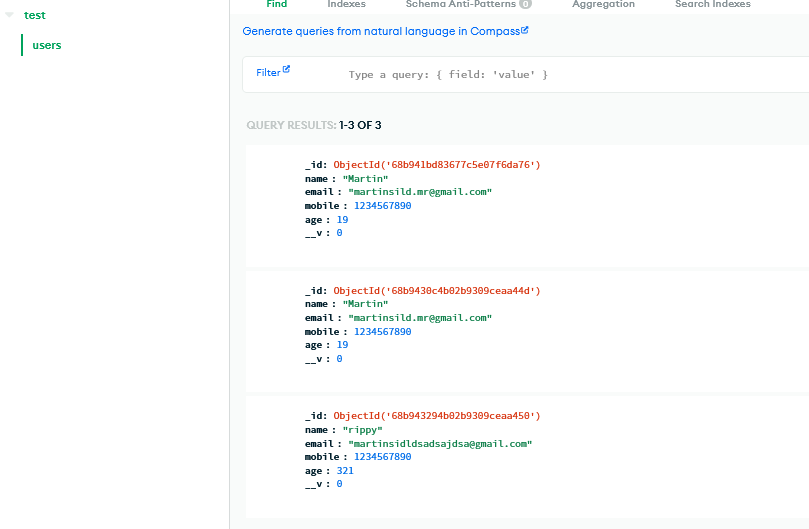Click mobile number in first document
Screen dimensions: 809x529
tap(382, 206)
